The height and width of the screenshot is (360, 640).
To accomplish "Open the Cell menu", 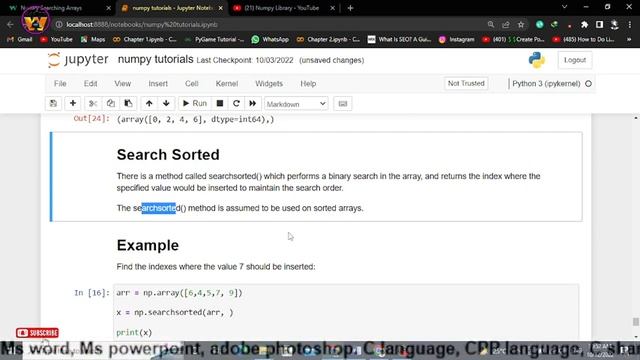I will pos(191,84).
